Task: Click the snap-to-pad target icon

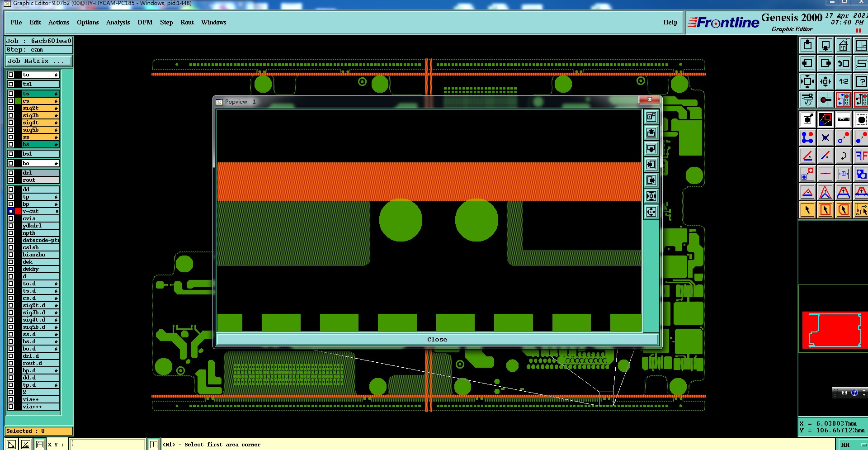Action: [x=826, y=99]
